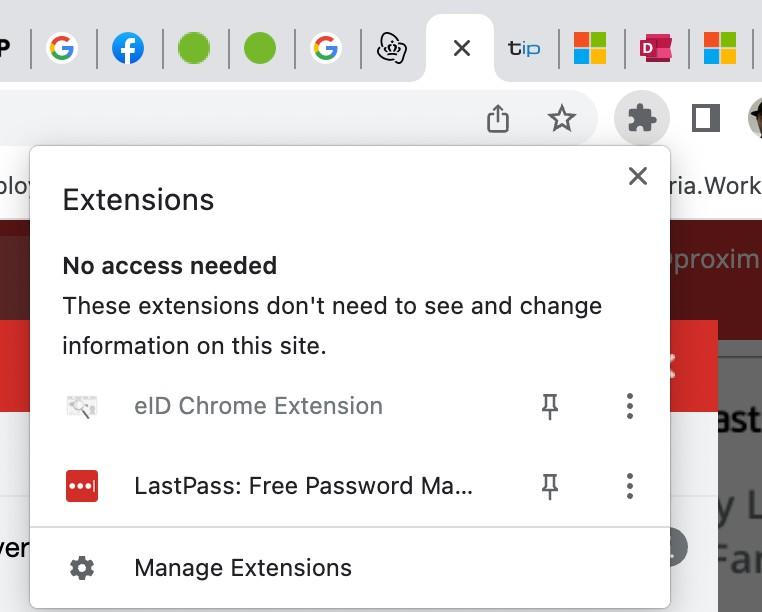This screenshot has width=762, height=612.
Task: Click the eID Chrome Extension icon
Action: [x=82, y=406]
